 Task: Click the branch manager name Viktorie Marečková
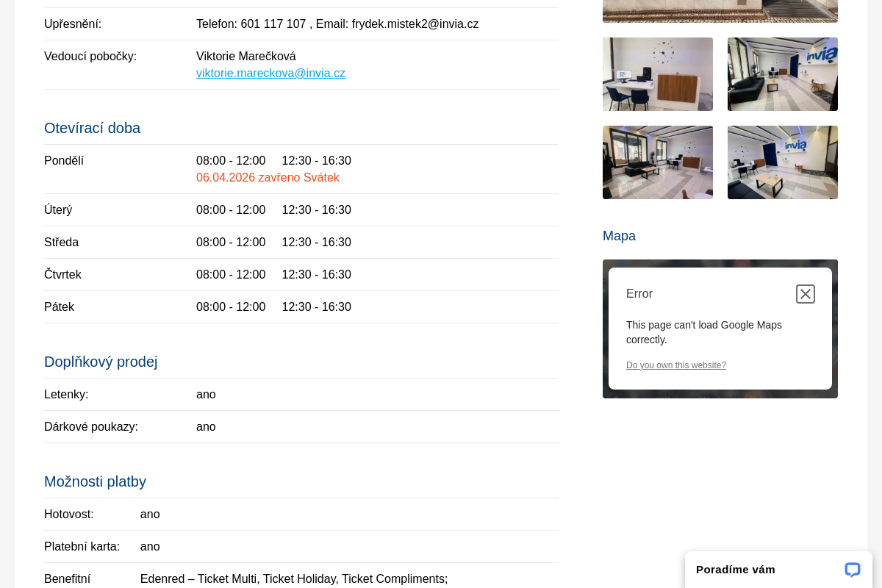coord(245,57)
